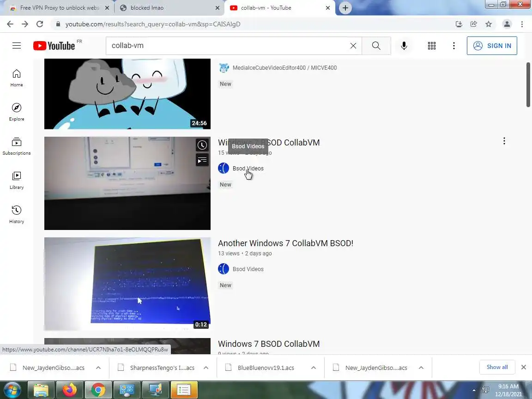Bookmark this page with star icon
The width and height of the screenshot is (532, 399).
coord(489,24)
